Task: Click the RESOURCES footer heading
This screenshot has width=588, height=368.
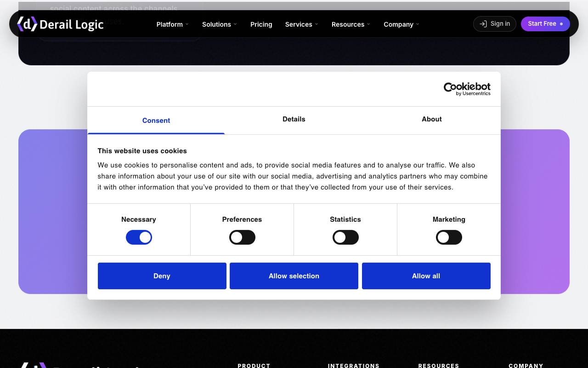Action: [x=439, y=365]
